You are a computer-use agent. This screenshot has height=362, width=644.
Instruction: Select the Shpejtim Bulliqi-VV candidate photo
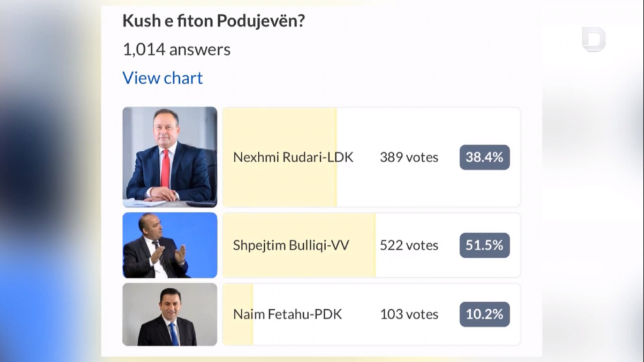170,245
